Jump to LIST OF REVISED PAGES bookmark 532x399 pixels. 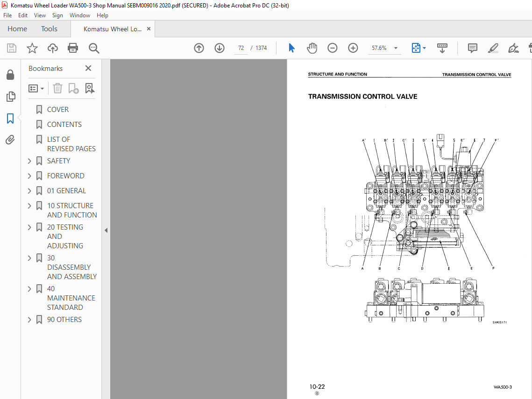click(x=71, y=144)
